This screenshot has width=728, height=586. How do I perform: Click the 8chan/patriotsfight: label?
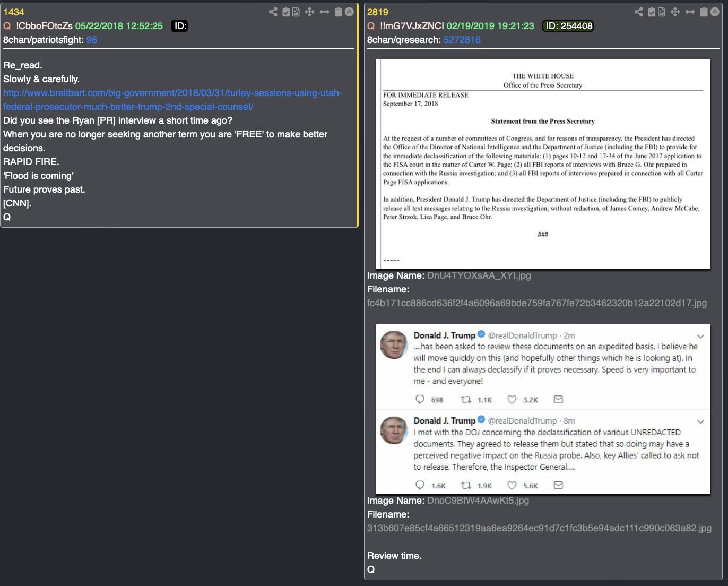[44, 40]
